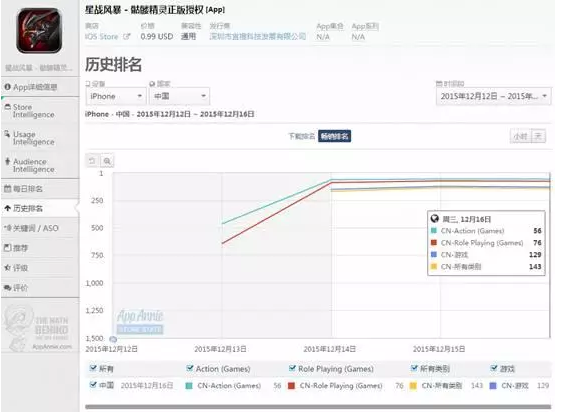Click the CN-Action (Games) teal color swatch
This screenshot has width=574, height=415.
(189, 386)
